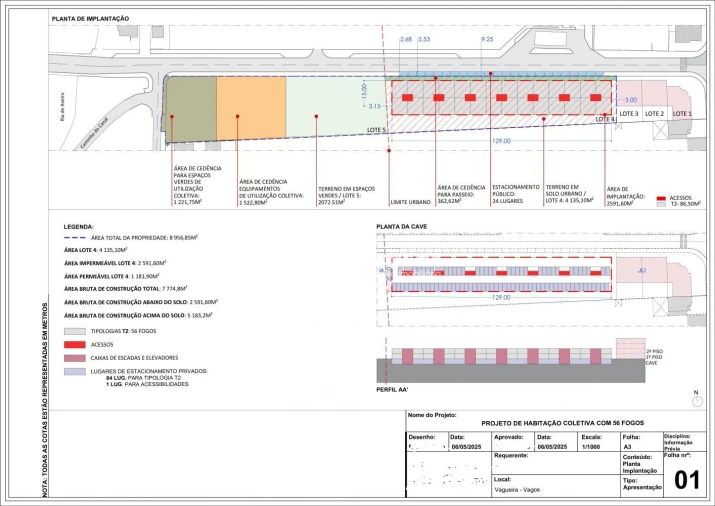Click the north arrow compass symbol
This screenshot has height=506, width=715.
pos(693,400)
